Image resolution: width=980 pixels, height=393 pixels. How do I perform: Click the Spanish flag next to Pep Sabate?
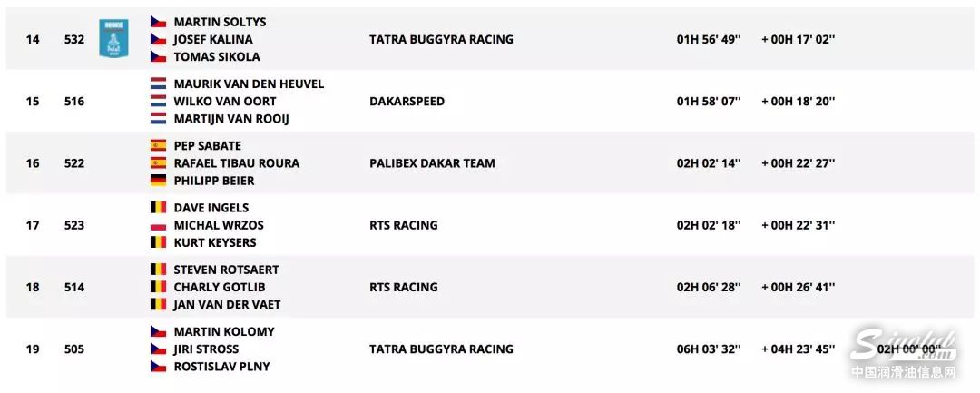click(158, 145)
